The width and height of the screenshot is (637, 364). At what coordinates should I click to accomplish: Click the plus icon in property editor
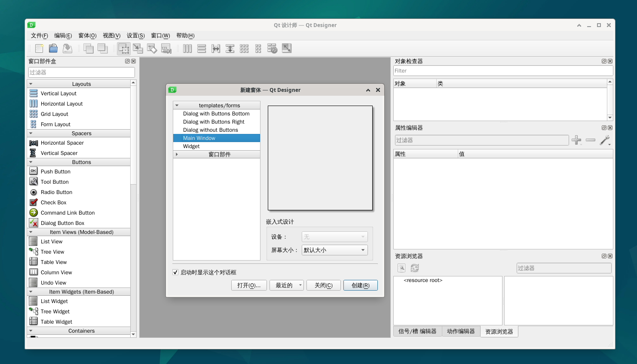(x=576, y=140)
